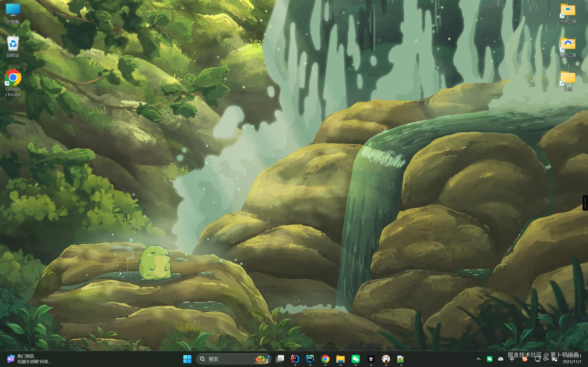Viewport: 588px width, 367px height.
Task: Open Task View from the taskbar
Action: click(280, 359)
